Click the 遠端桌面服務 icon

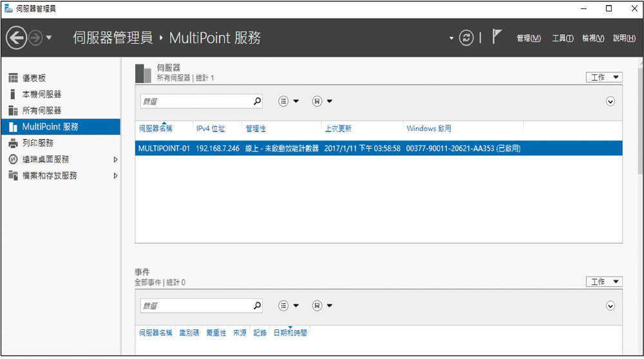[x=13, y=159]
